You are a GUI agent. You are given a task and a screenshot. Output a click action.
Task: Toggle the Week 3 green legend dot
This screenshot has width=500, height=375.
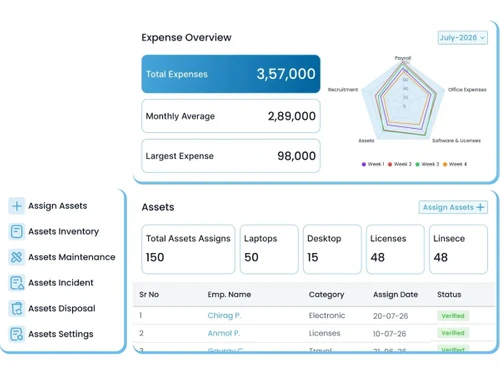(417, 164)
